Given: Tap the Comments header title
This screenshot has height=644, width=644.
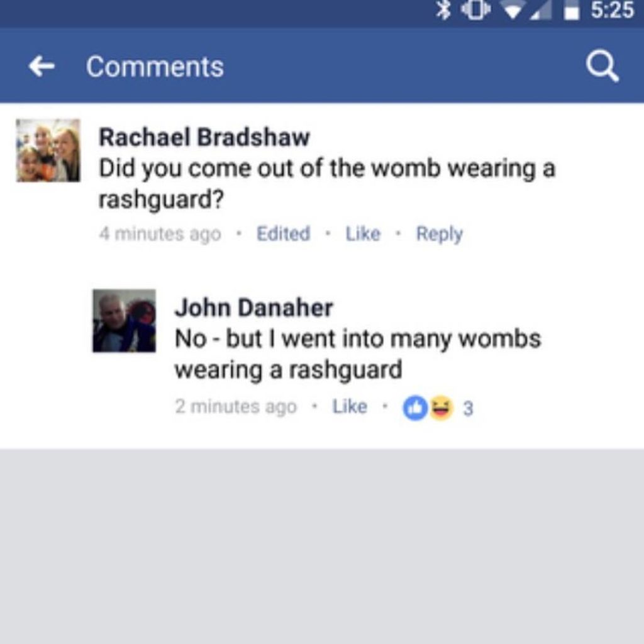Looking at the screenshot, I should pyautogui.click(x=155, y=67).
